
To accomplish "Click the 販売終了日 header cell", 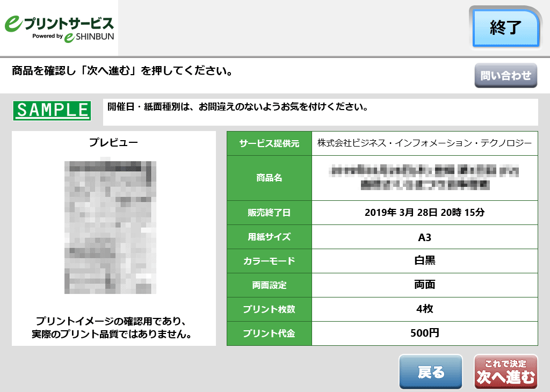I will pos(270,213).
